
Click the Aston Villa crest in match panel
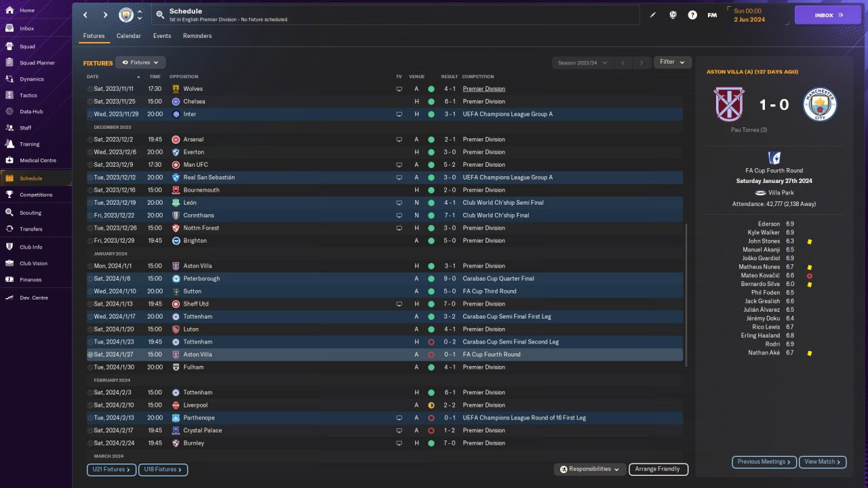click(x=730, y=104)
